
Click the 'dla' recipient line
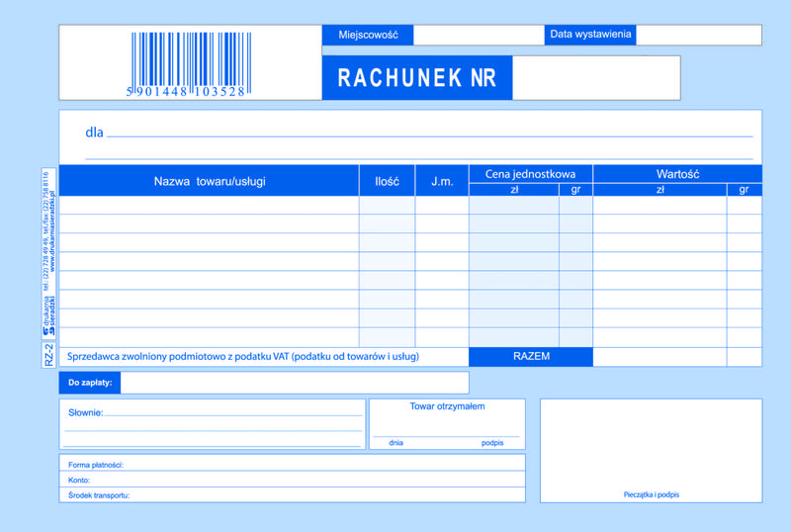429,133
